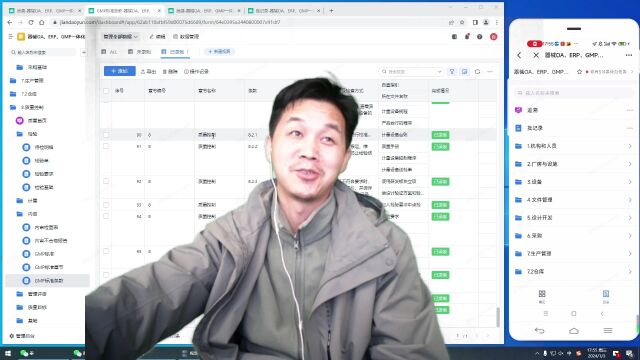Check the checkbox for row number 92
Viewport: 640px width, 360px height.
tap(106, 181)
